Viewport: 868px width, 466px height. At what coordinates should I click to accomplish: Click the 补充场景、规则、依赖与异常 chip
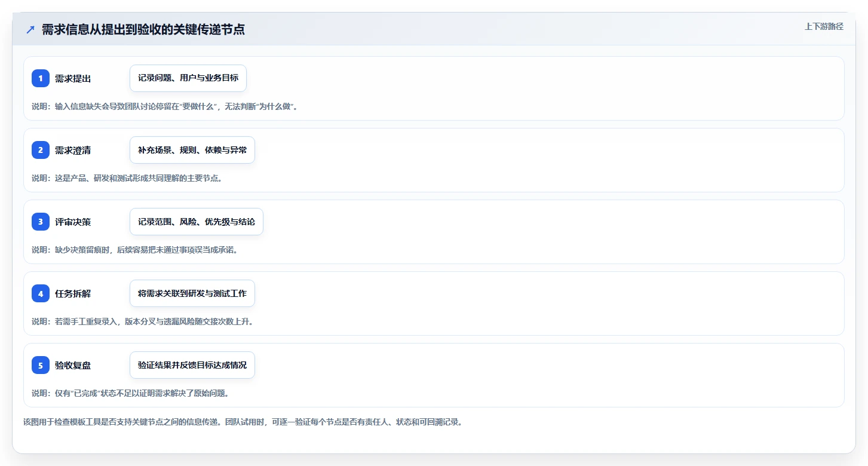click(x=192, y=150)
